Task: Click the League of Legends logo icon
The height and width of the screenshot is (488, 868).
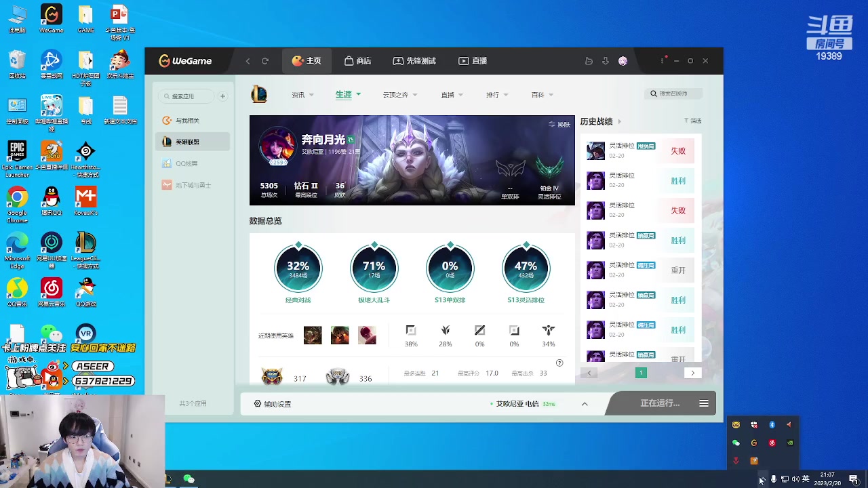Action: tap(260, 94)
